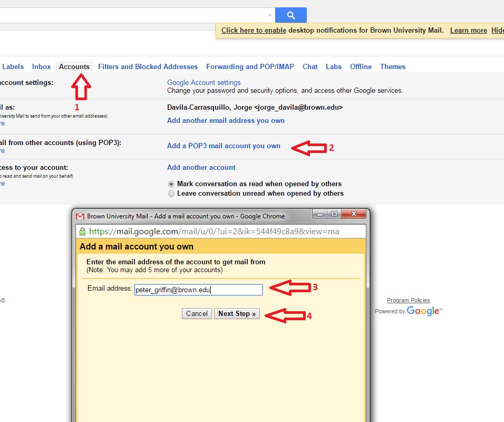
Task: Click the Next Step button
Action: [x=237, y=313]
